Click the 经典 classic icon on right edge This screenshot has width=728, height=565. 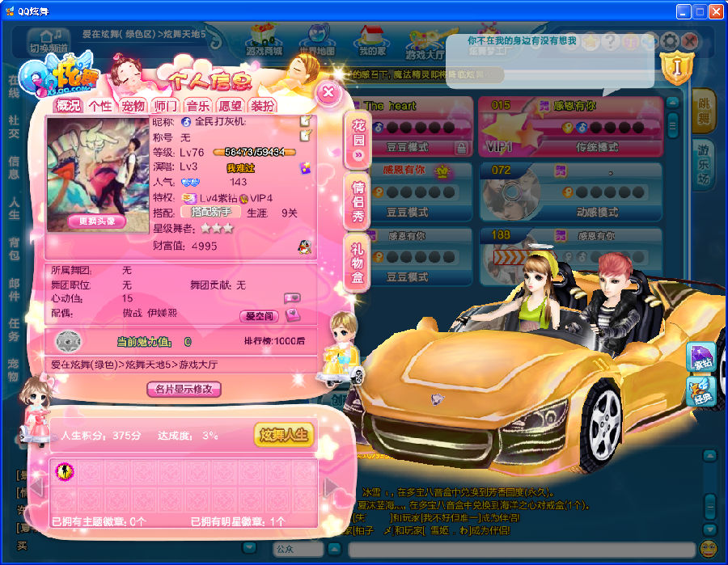click(701, 392)
